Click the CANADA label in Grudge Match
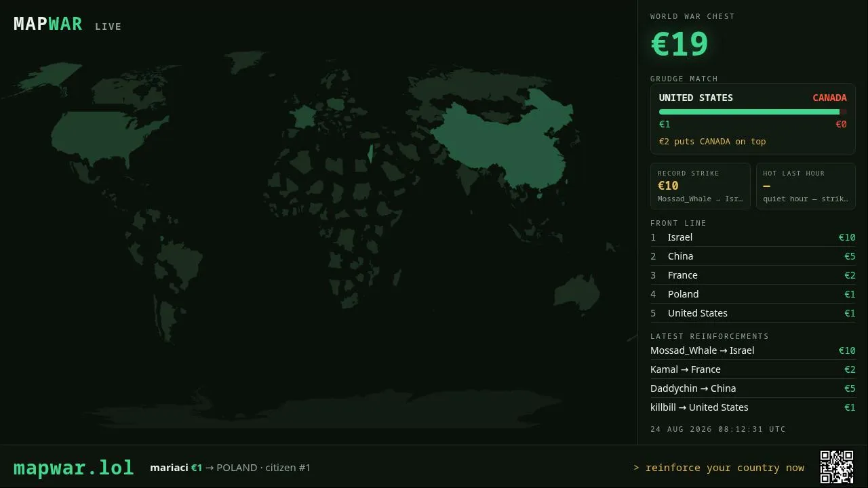The height and width of the screenshot is (488, 868). [829, 98]
